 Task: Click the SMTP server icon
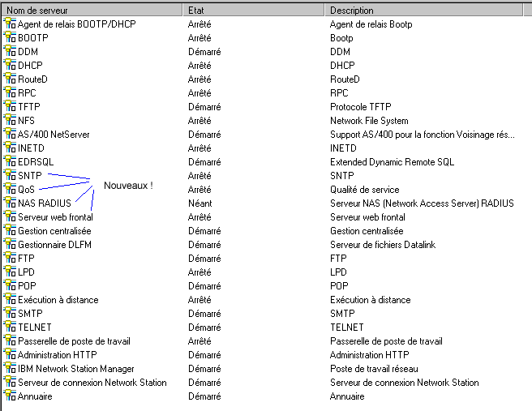pyautogui.click(x=10, y=314)
